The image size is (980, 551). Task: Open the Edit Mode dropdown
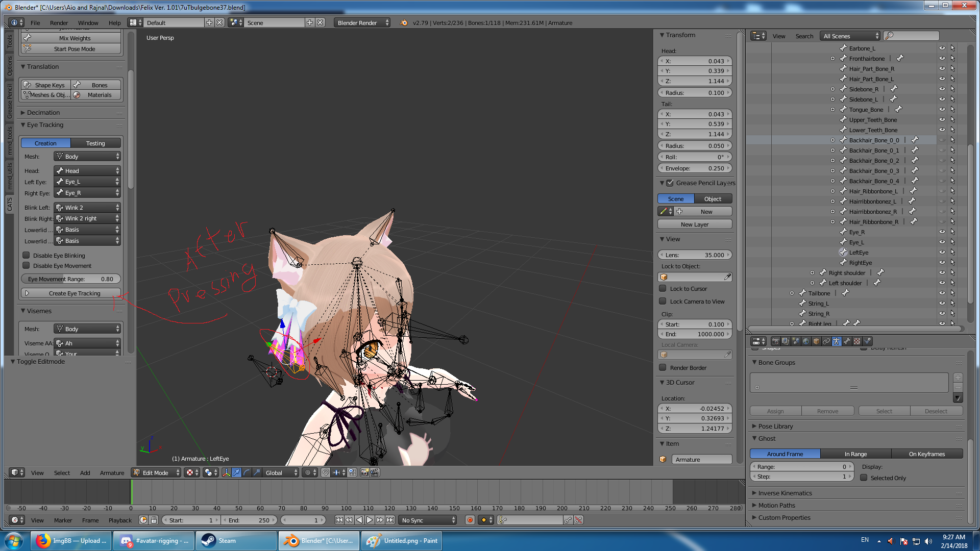156,472
